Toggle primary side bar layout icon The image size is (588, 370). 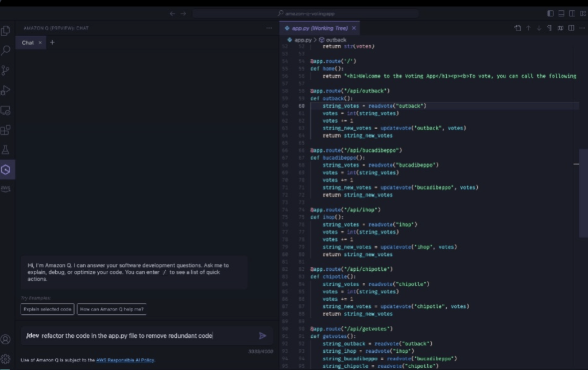coord(550,14)
